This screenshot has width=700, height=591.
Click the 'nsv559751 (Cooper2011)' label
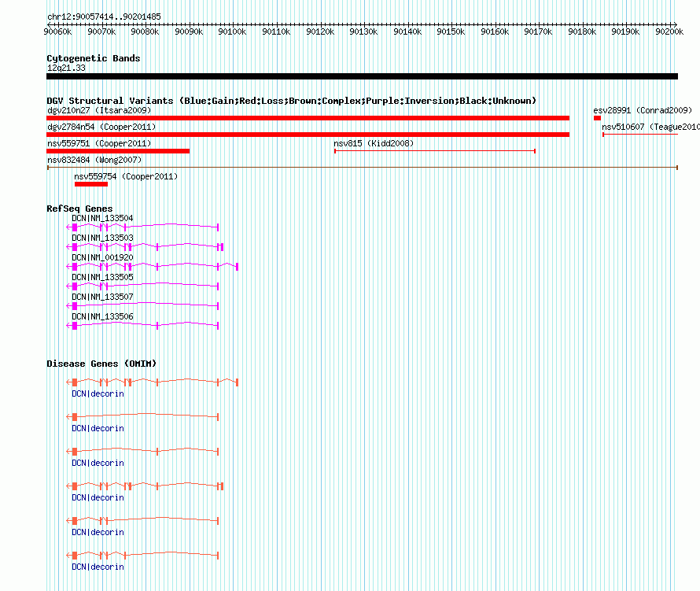coord(99,143)
